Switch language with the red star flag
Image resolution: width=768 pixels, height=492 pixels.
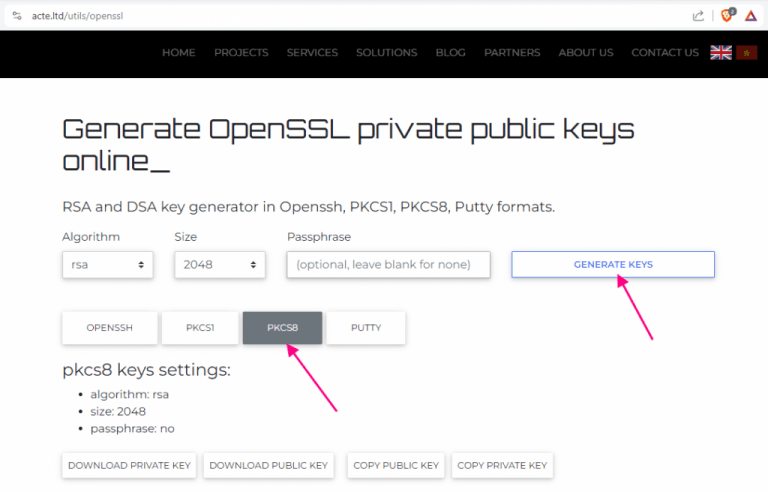click(746, 52)
